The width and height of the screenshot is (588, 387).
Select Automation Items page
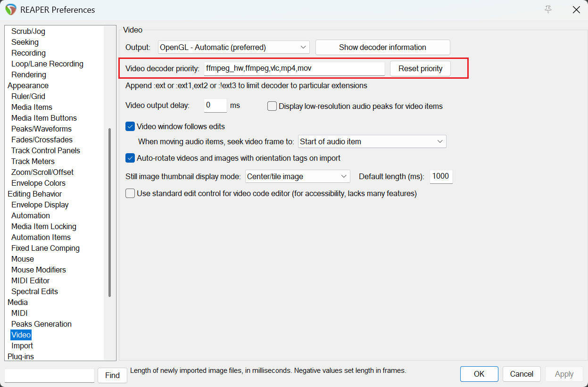(x=41, y=237)
